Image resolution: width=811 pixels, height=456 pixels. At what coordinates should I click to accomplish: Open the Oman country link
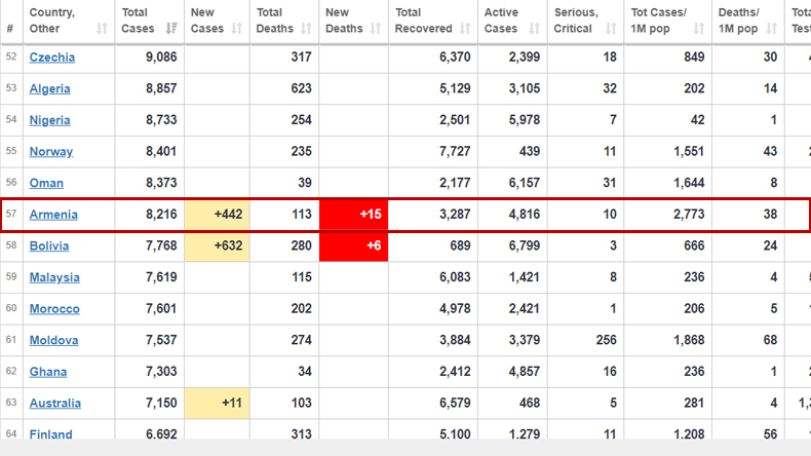click(x=47, y=184)
